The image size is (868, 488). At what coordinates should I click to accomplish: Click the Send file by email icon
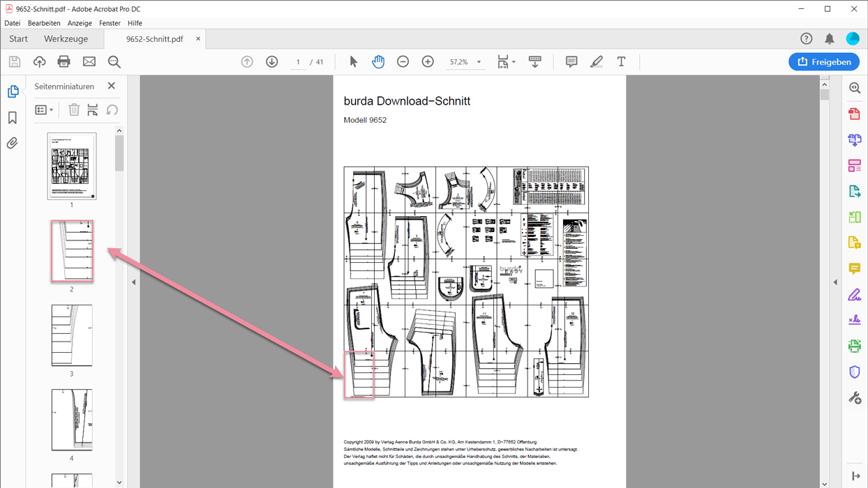click(89, 62)
